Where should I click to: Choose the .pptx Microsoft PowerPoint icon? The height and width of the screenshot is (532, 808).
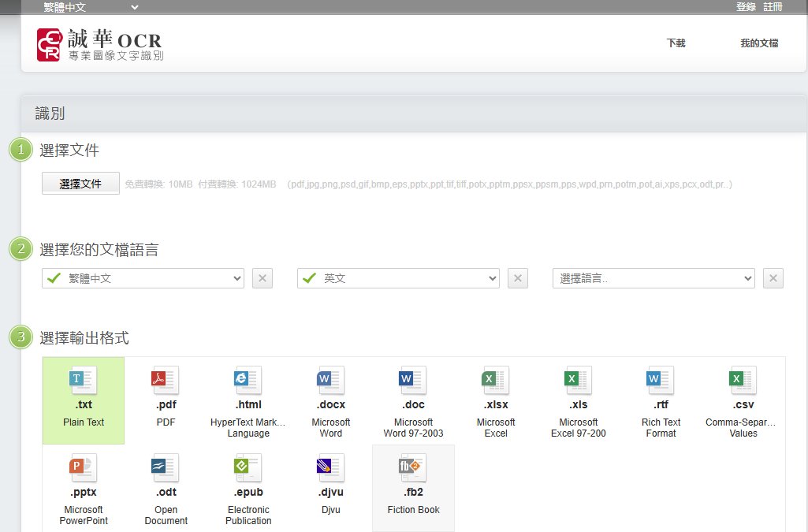[x=84, y=469]
